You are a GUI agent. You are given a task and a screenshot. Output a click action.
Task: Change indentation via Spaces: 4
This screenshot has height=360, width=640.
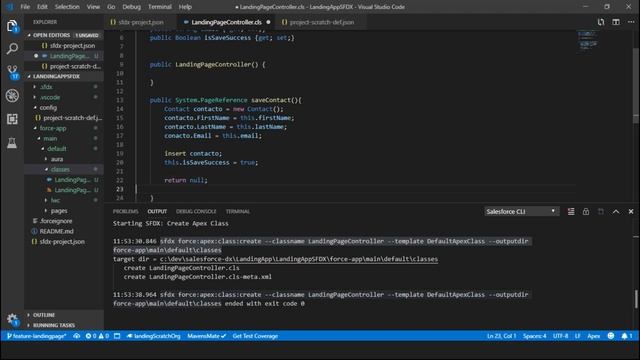(534, 336)
